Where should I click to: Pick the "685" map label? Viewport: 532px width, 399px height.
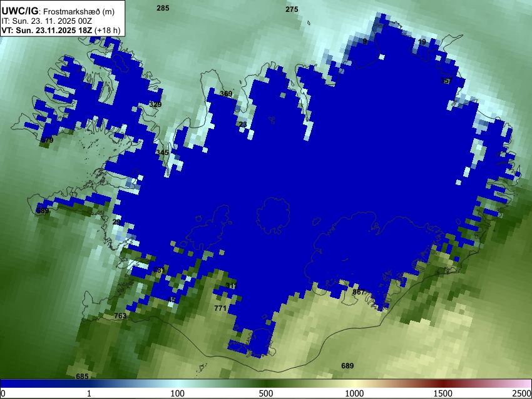coord(82,376)
